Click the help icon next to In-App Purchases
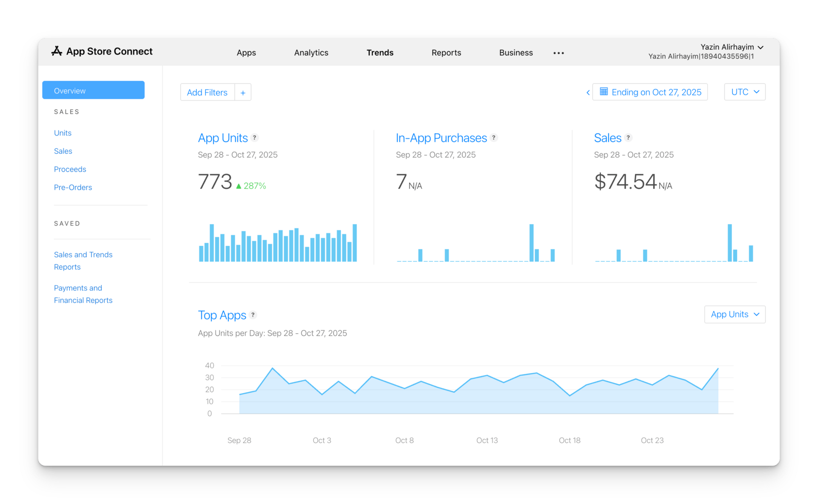Viewport: 818px width, 504px height. pos(494,138)
